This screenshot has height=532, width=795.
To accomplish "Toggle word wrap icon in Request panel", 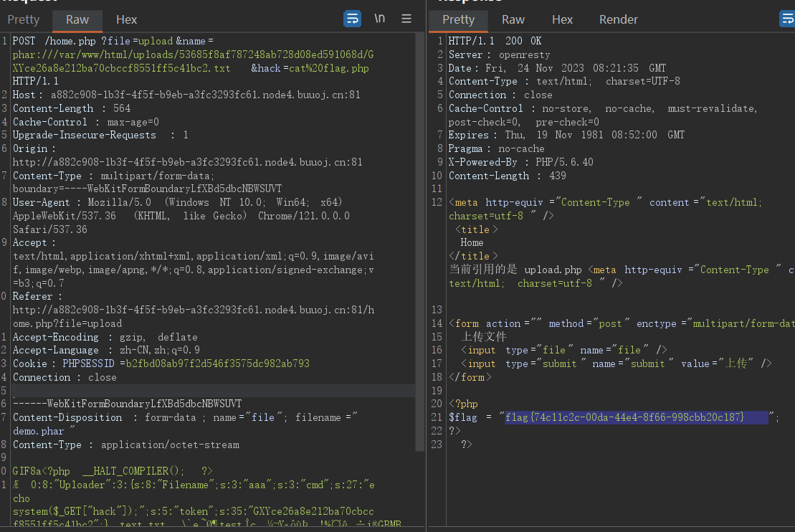I will tap(353, 19).
